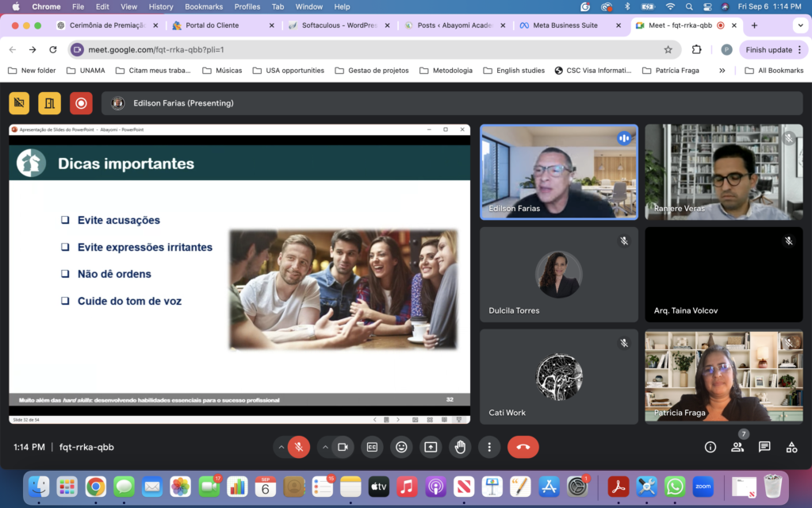This screenshot has width=812, height=508.
Task: Raise your hand in the meeting
Action: click(460, 447)
